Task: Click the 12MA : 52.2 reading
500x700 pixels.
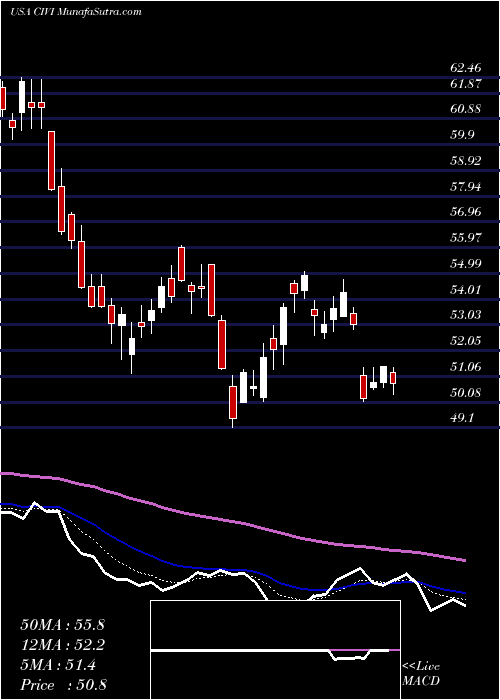Action: pos(62,645)
